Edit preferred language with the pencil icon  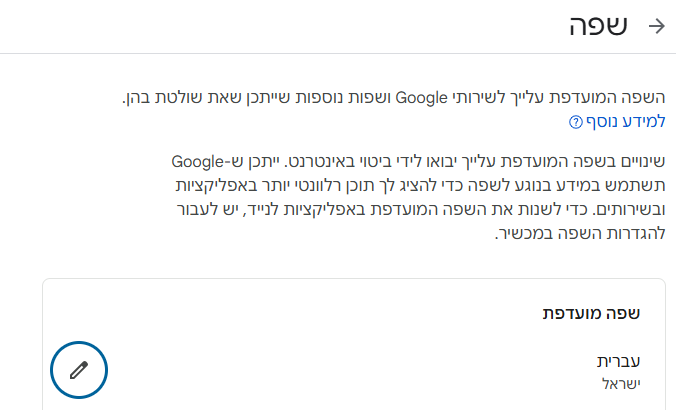click(79, 370)
